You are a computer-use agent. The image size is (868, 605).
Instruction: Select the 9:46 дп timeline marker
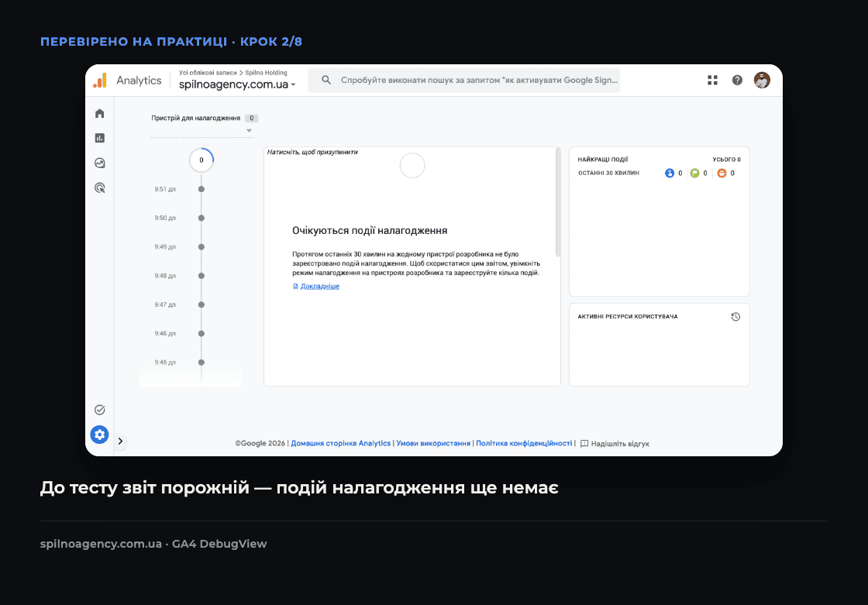[201, 333]
